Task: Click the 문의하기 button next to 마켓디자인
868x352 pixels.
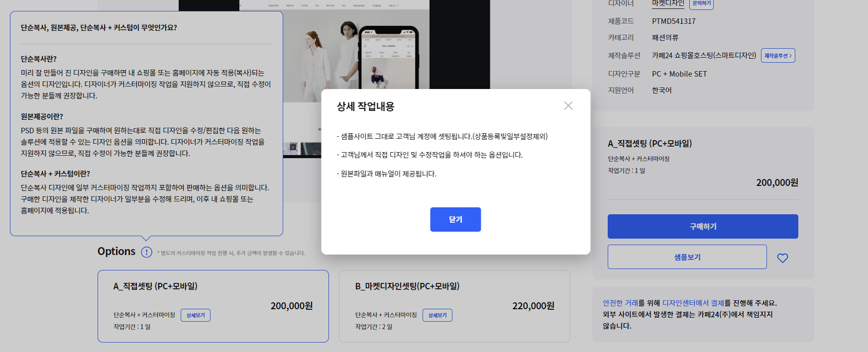Action: (701, 3)
